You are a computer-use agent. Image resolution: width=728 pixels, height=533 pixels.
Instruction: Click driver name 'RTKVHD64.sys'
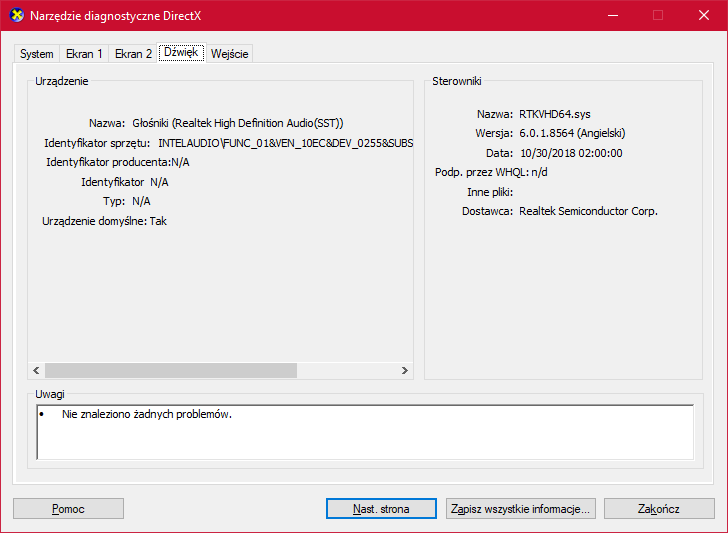(555, 114)
